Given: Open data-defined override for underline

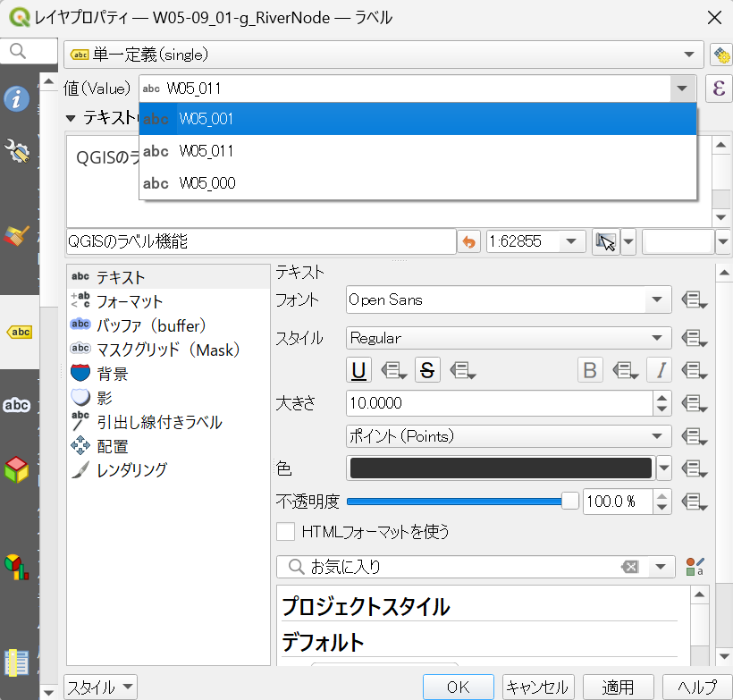Looking at the screenshot, I should 393,371.
